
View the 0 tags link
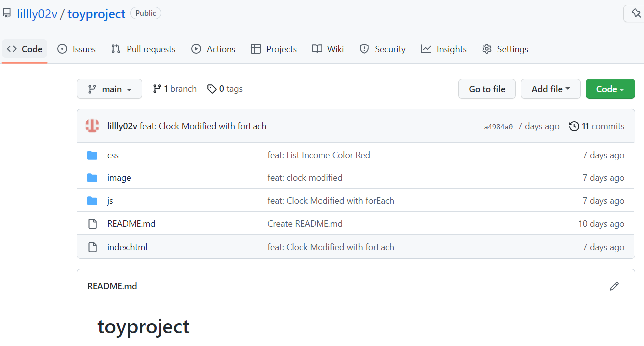coord(225,89)
